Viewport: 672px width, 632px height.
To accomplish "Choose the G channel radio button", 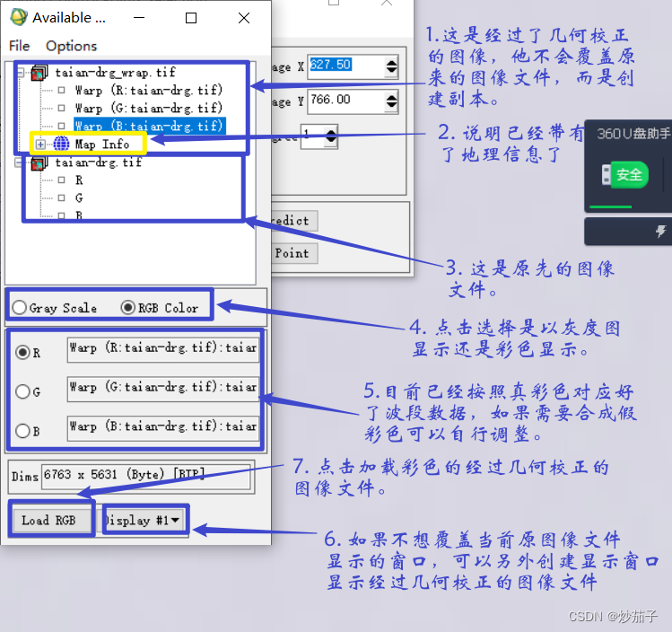I will [22, 391].
